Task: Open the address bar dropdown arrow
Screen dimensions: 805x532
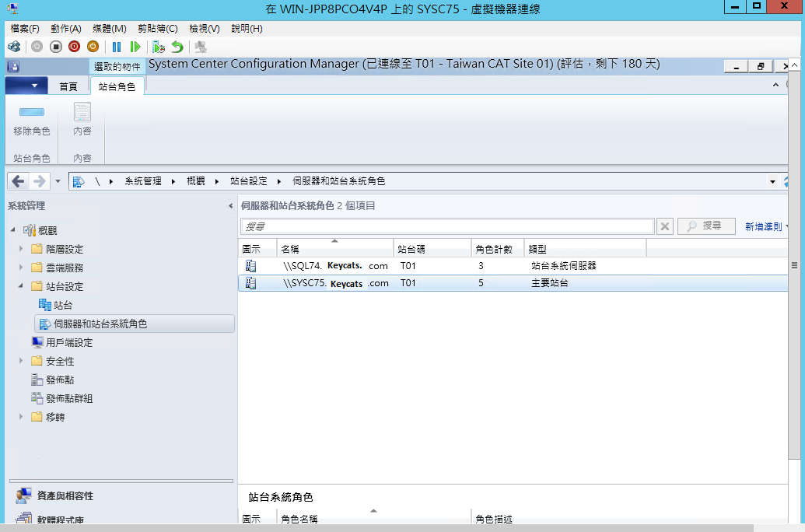Action: coord(772,181)
